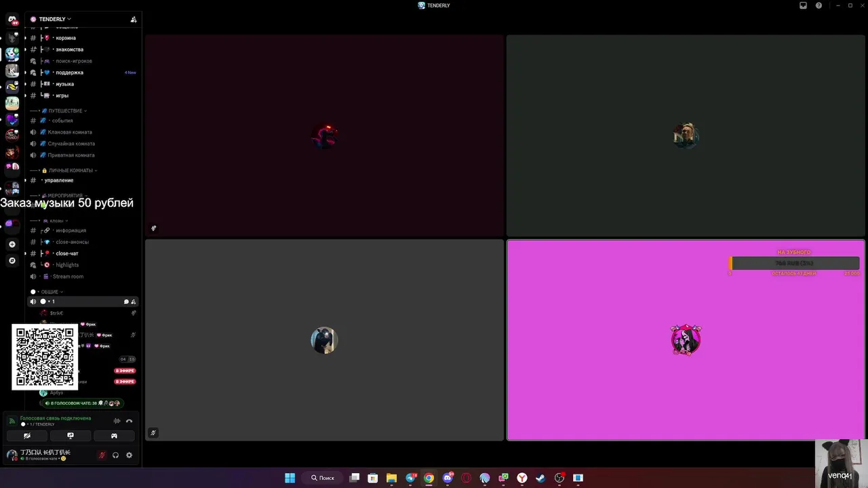Viewport: 868px width, 488px height.
Task: Collapse the ПУТЕШЕСТВИЕ category
Action: (64, 110)
